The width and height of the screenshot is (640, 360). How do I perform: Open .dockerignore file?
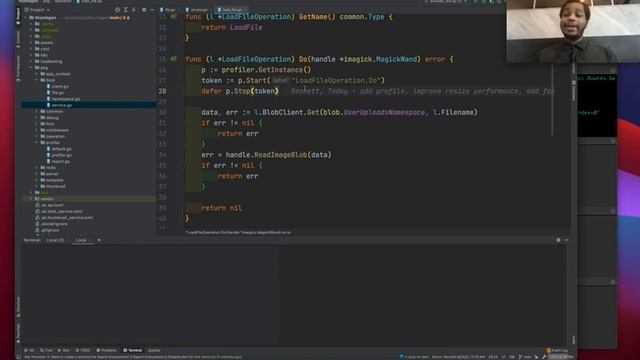[52, 224]
